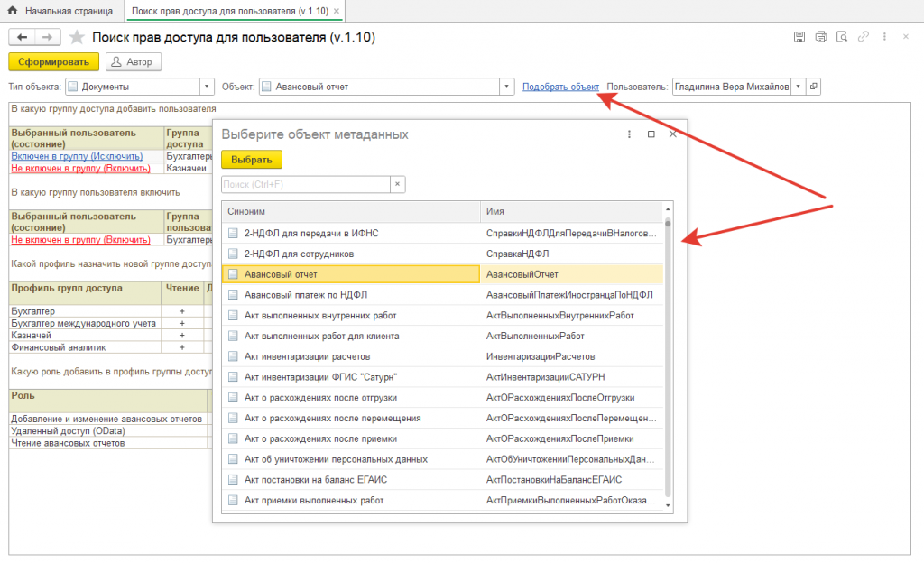
Task: Click the dialog list scroll down arrow
Action: (668, 505)
